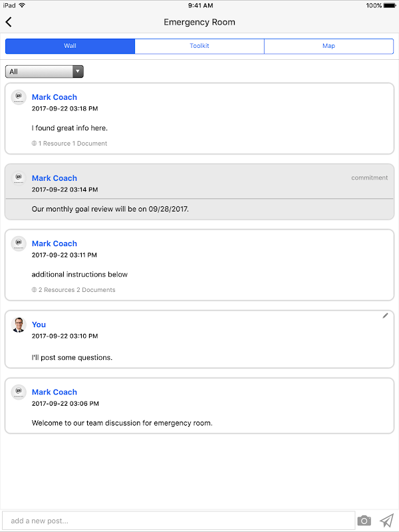Tap the You name link
Viewport: 399px width, 532px height.
39,325
